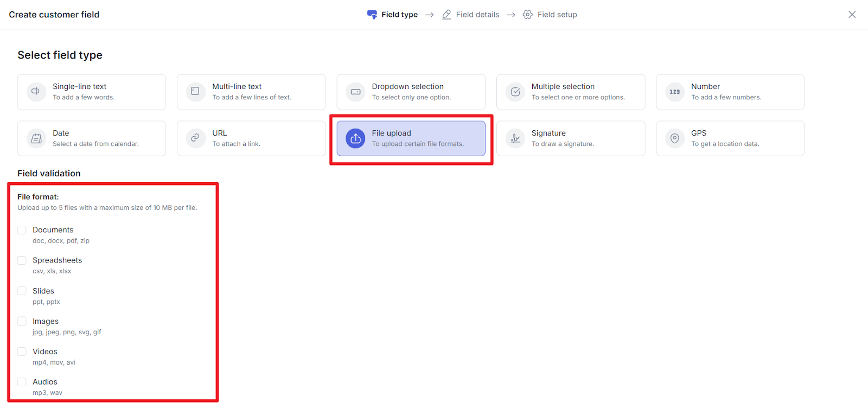Select the URL link icon

tap(195, 138)
